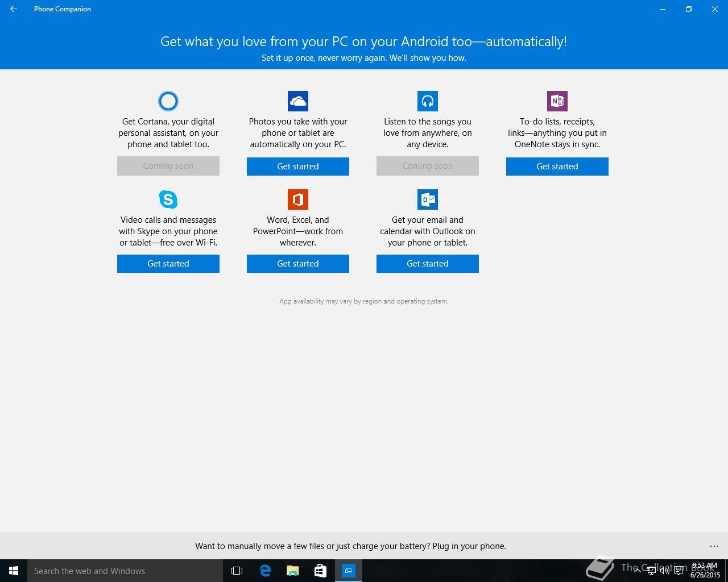Viewport: 728px width, 582px height.
Task: Open the Store from taskbar
Action: 321,571
